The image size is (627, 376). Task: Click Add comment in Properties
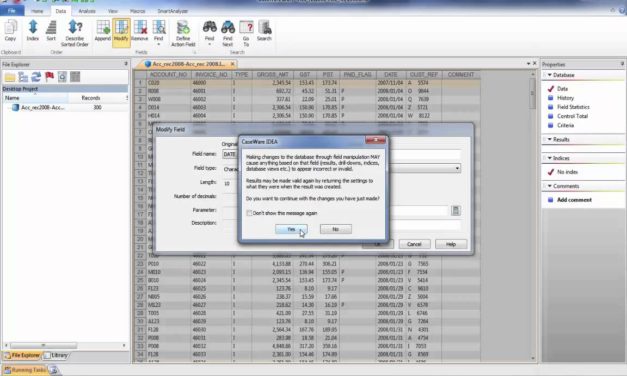click(x=574, y=200)
